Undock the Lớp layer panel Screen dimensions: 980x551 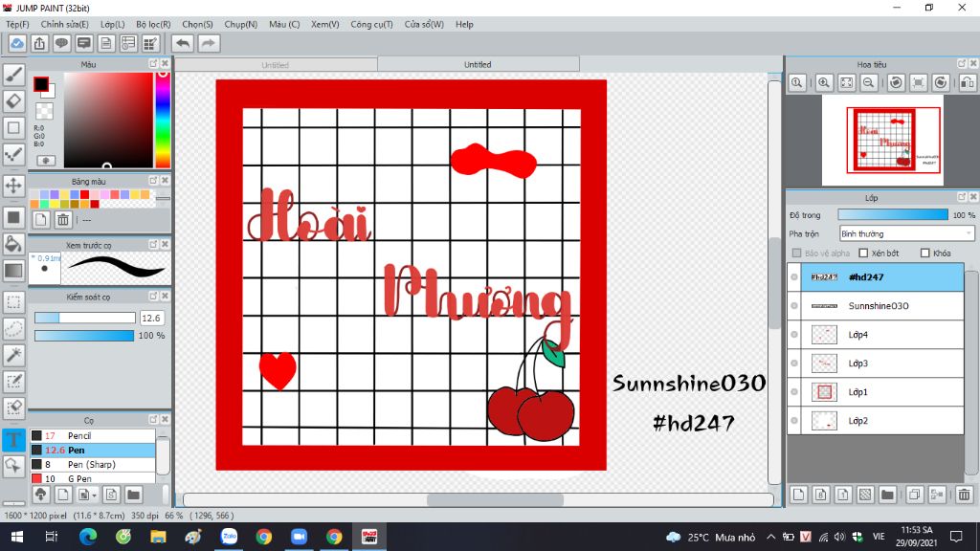[x=962, y=197]
